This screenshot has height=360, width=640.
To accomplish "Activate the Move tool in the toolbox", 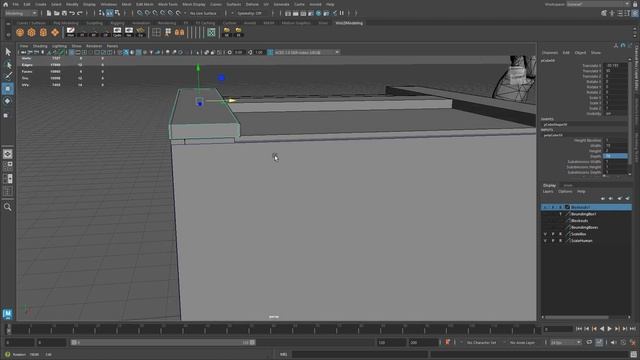I will click(8, 89).
